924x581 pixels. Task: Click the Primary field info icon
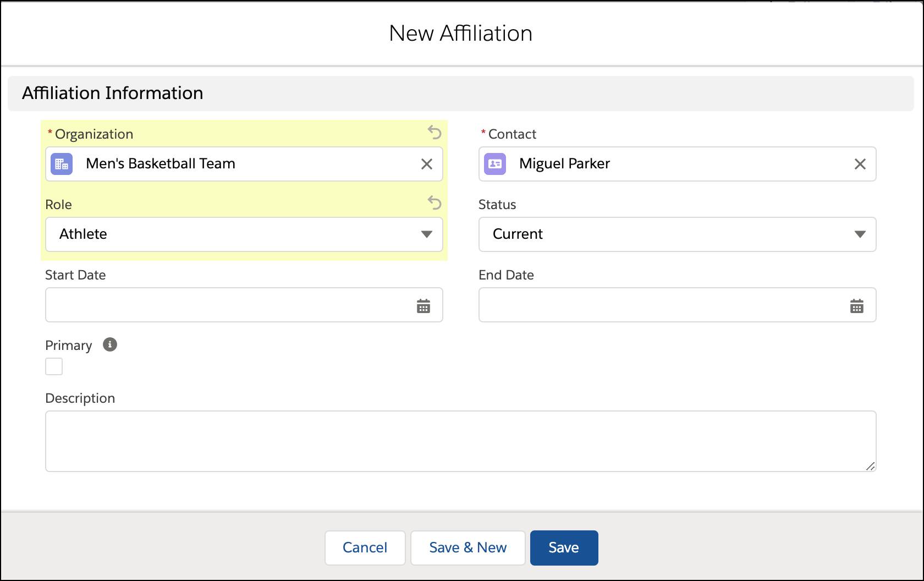109,345
